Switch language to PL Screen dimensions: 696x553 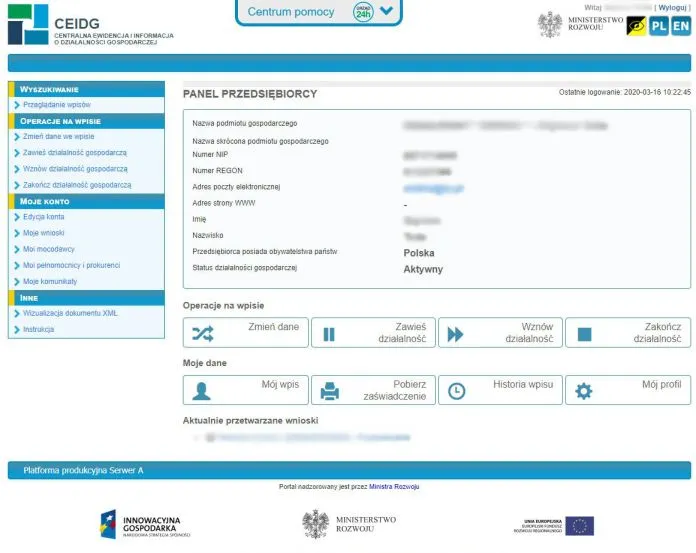pos(659,26)
